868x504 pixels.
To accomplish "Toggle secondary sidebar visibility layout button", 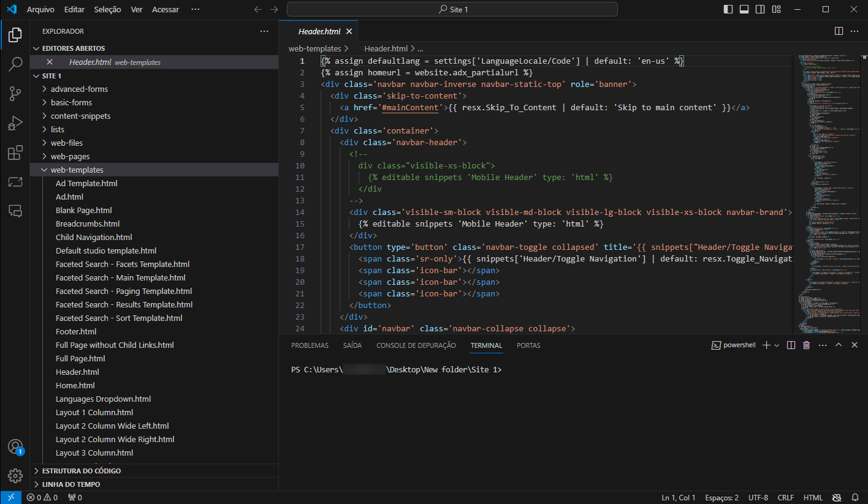I will (760, 9).
